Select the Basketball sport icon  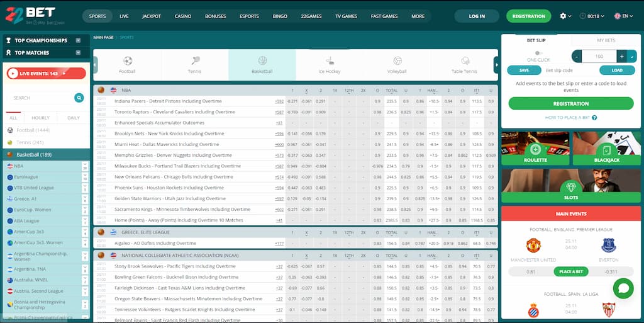[262, 61]
